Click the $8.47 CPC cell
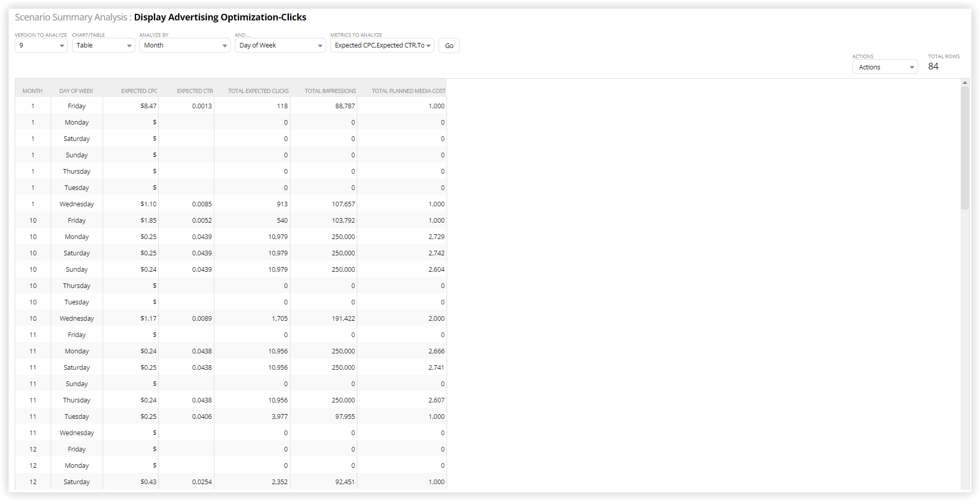Image resolution: width=980 pixels, height=501 pixels. [131, 106]
